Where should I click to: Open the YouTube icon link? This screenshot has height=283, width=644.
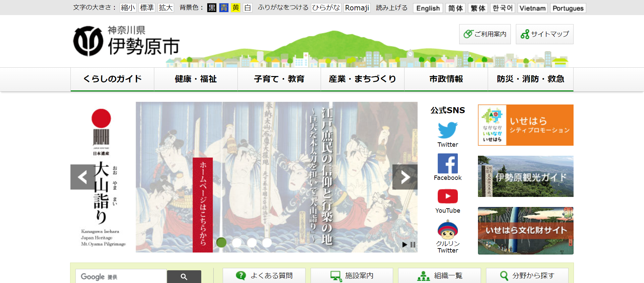[x=447, y=196]
